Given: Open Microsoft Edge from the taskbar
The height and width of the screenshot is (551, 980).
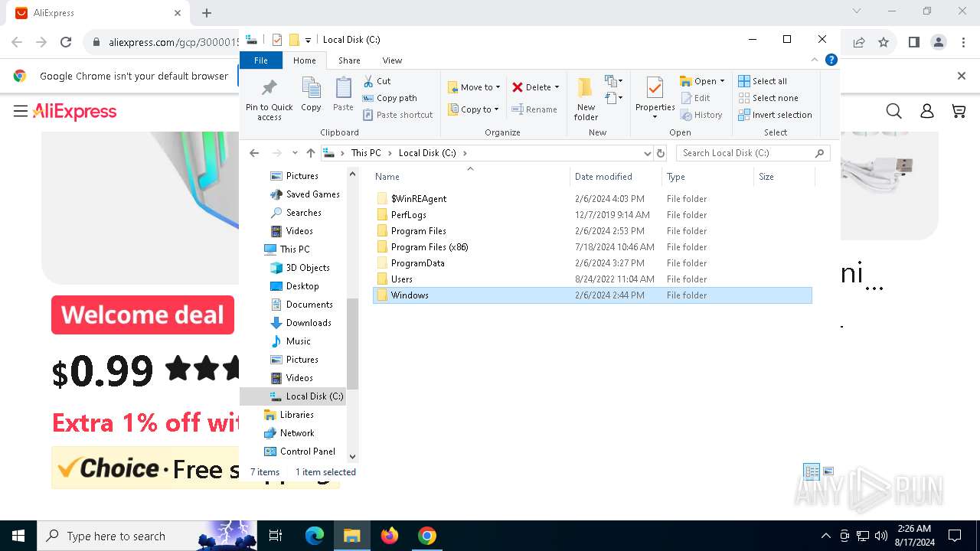Looking at the screenshot, I should tap(315, 536).
